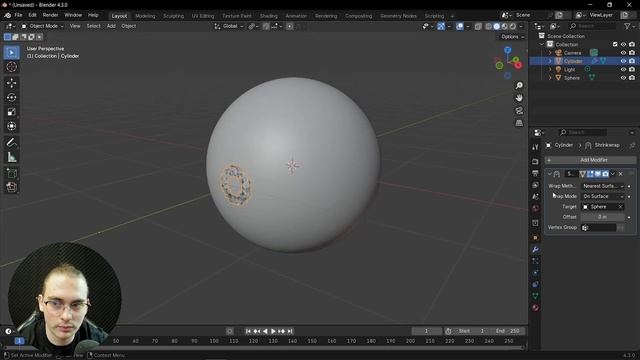Select the Transform tool

pyautogui.click(x=11, y=126)
